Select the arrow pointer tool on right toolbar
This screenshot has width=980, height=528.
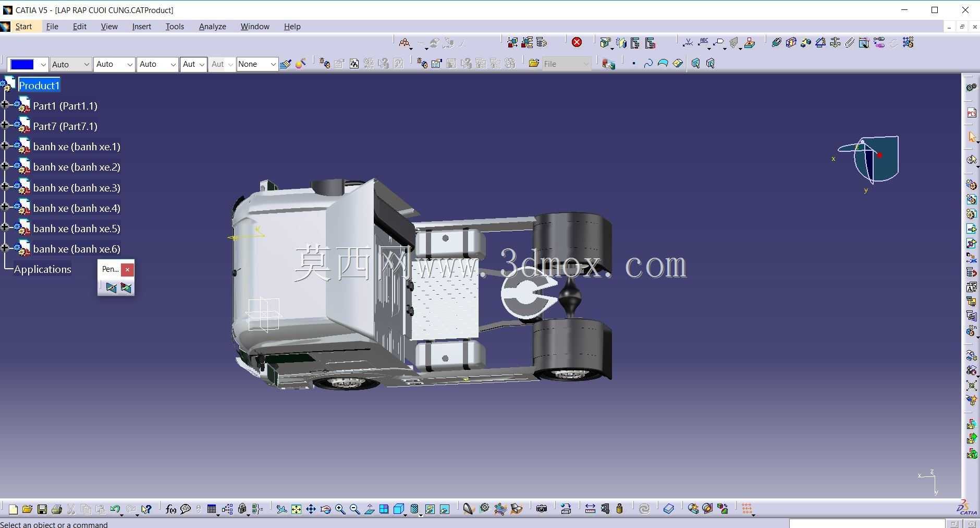pyautogui.click(x=972, y=137)
